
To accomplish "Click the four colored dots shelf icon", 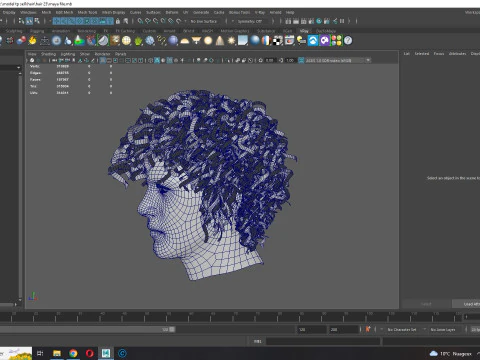I will coord(336,41).
